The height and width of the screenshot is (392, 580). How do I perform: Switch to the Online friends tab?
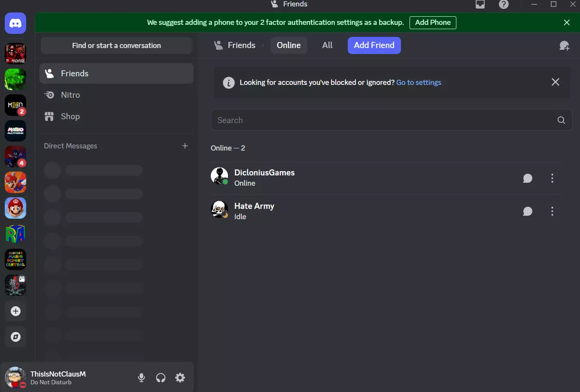coord(288,45)
